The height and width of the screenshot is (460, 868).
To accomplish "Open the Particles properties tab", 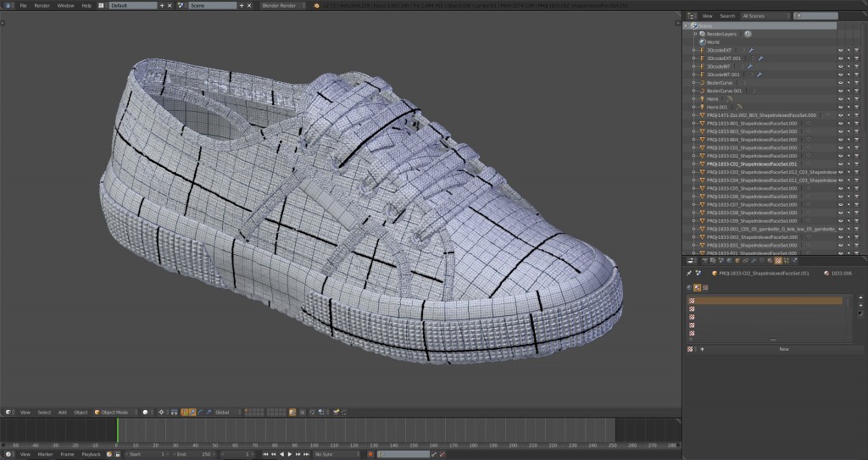I will (x=786, y=260).
